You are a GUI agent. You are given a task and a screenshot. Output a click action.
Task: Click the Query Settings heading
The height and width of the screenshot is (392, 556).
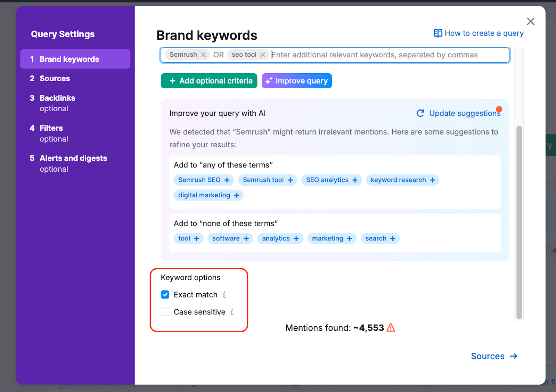point(63,34)
